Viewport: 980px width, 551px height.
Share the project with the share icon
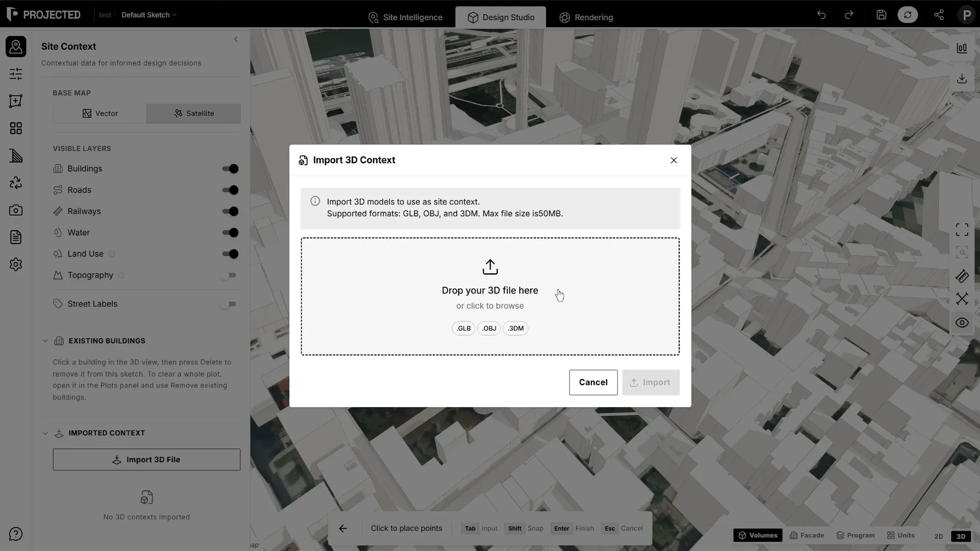click(x=939, y=15)
